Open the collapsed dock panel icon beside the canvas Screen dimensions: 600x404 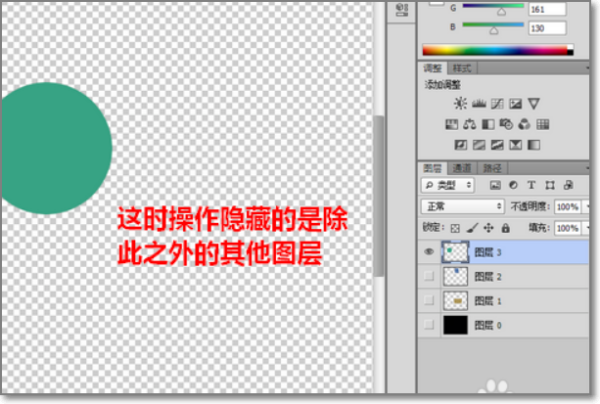point(401,10)
